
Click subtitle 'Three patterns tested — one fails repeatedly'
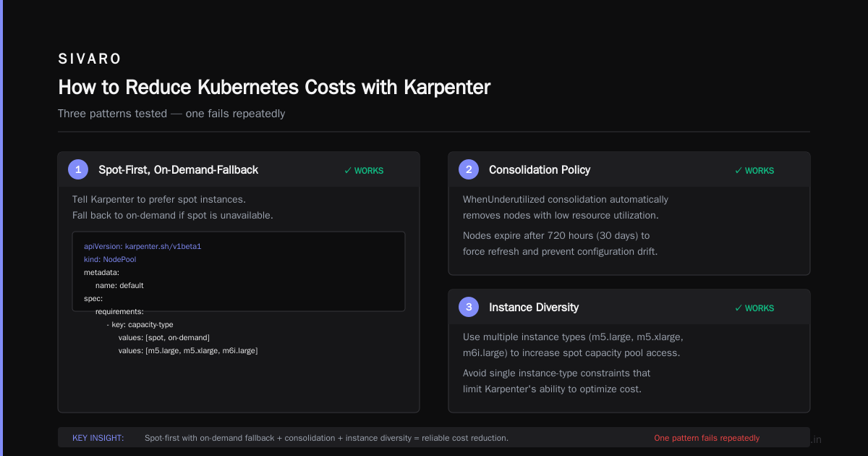pos(171,114)
